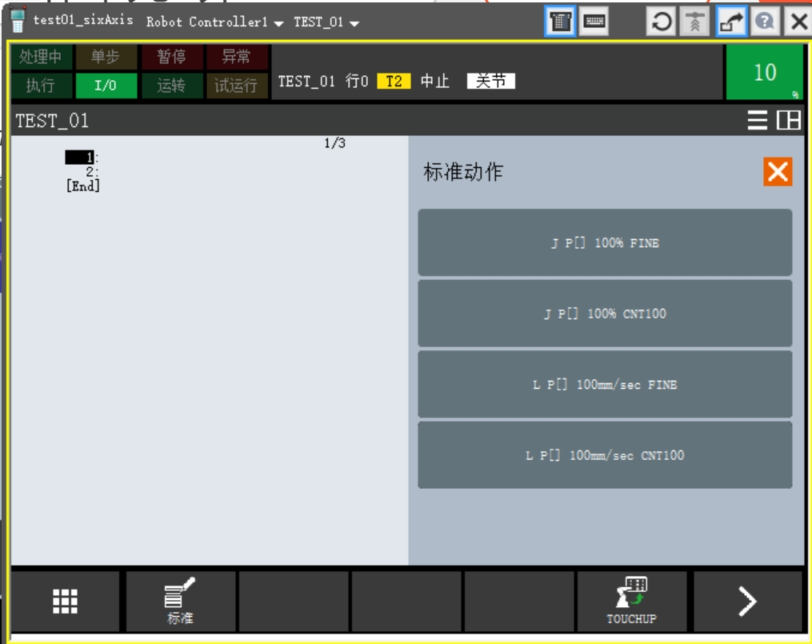Screen dimensions: 812x644
Task: Click the pin-on-top arrows icon
Action: pyautogui.click(x=694, y=22)
